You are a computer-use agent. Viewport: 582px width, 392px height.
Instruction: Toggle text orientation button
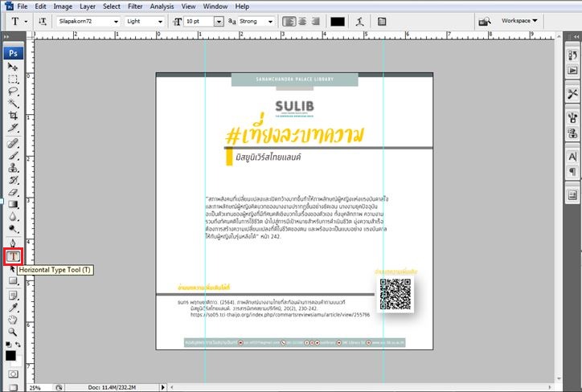pyautogui.click(x=43, y=22)
